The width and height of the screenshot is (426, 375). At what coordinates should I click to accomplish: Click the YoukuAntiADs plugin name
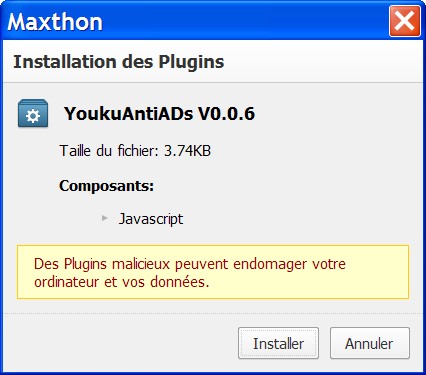point(128,113)
